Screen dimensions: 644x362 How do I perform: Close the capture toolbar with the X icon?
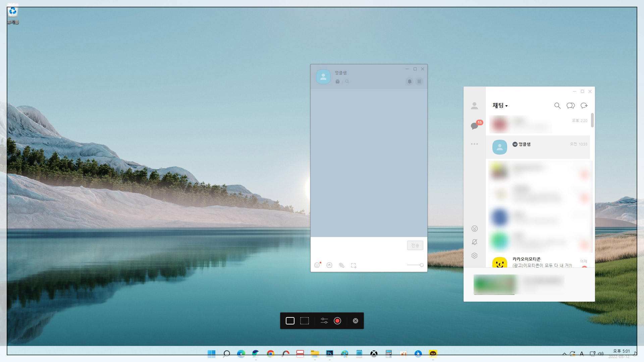pyautogui.click(x=356, y=321)
